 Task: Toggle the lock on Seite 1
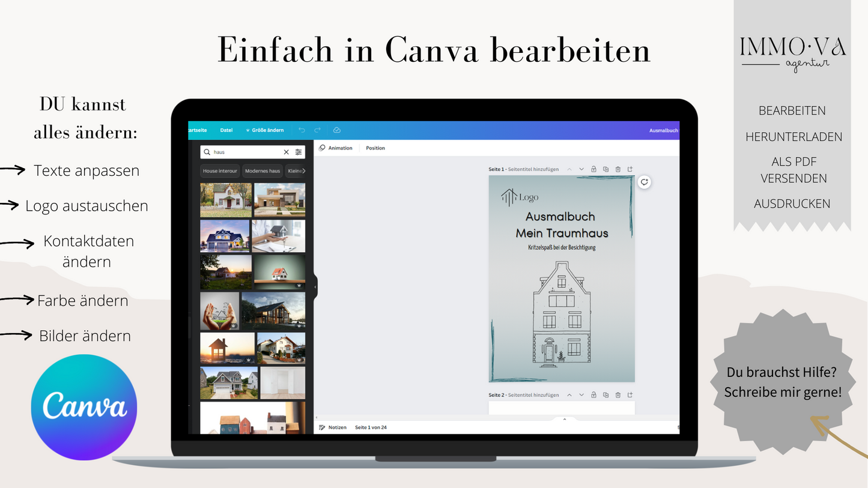click(593, 169)
